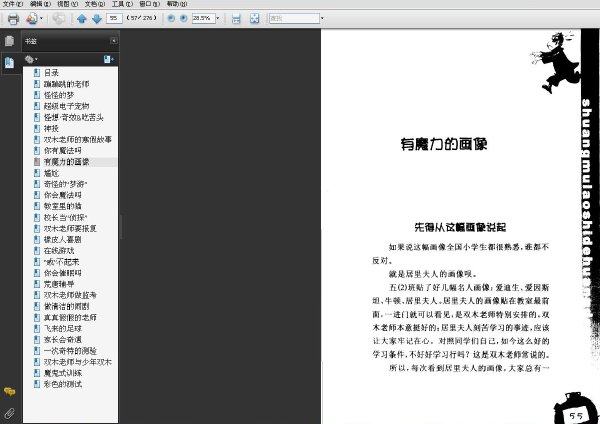Jump to the 彩色的测试 bookmark

coord(63,384)
